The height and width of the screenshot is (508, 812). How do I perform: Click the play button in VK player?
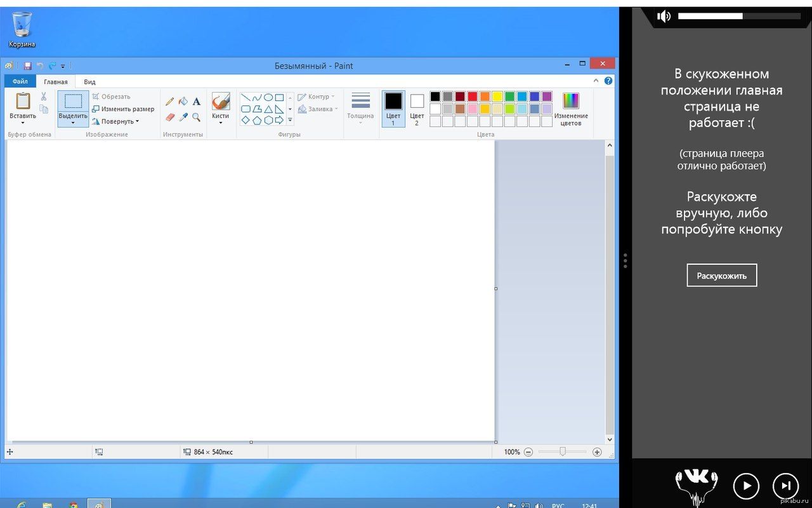746,486
